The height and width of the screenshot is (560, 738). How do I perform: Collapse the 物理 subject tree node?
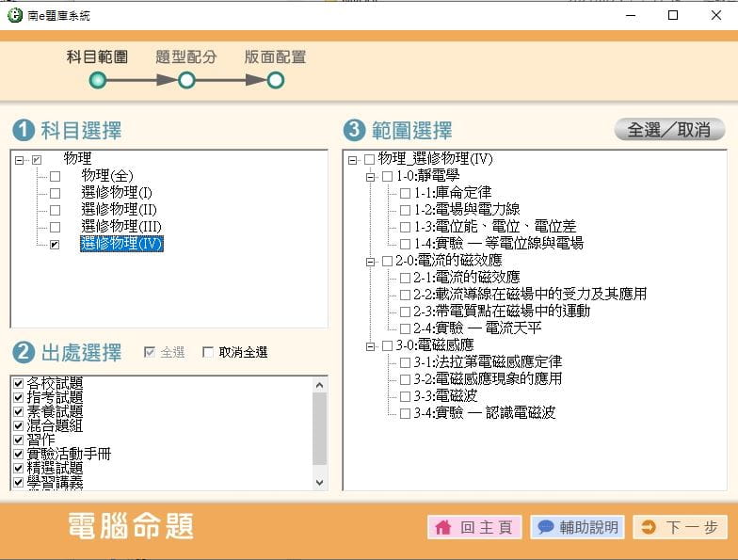[19, 160]
